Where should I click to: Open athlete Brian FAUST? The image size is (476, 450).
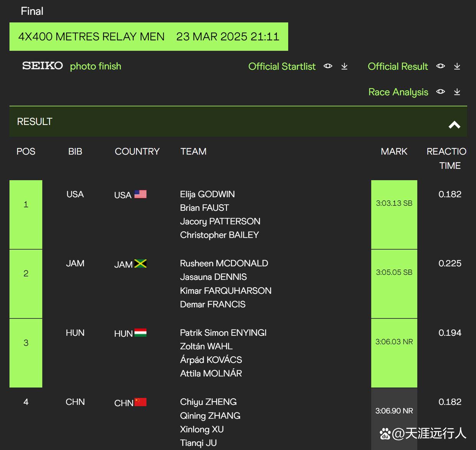(x=204, y=208)
